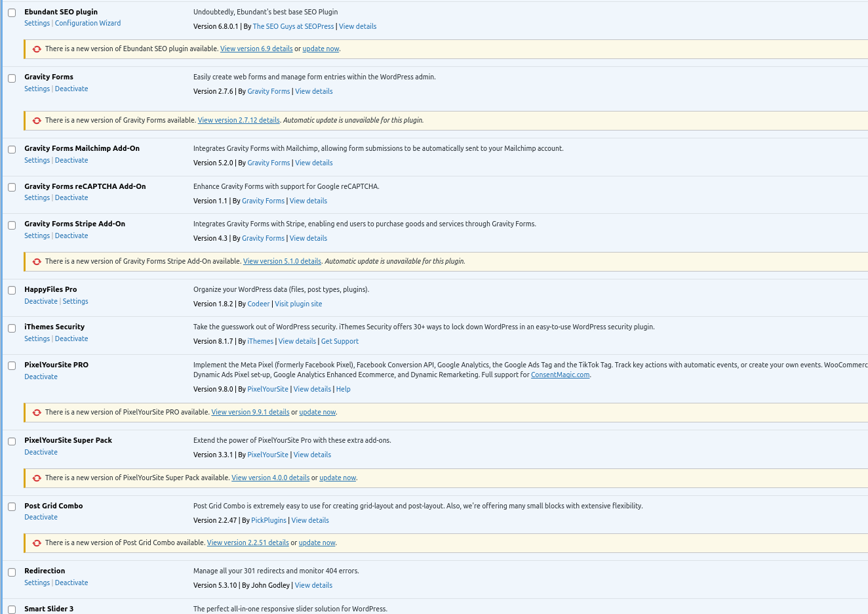Screen dimensions: 868x614
Task: Click update icon in PixelYourSite Super Pack notice
Action: 37,478
